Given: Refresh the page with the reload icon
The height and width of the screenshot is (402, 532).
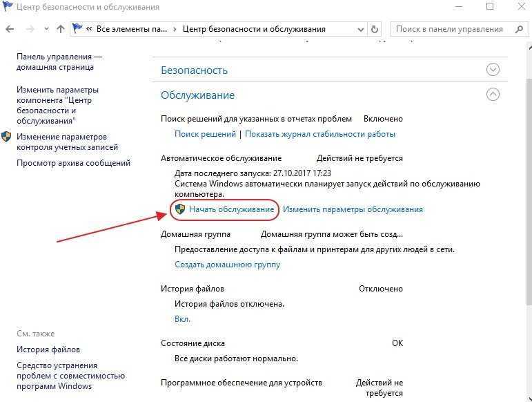Looking at the screenshot, I should tap(374, 29).
